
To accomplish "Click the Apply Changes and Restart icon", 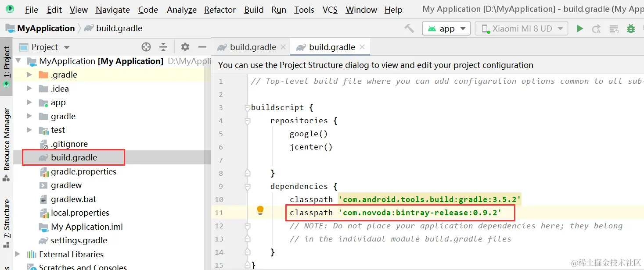I will 596,29.
